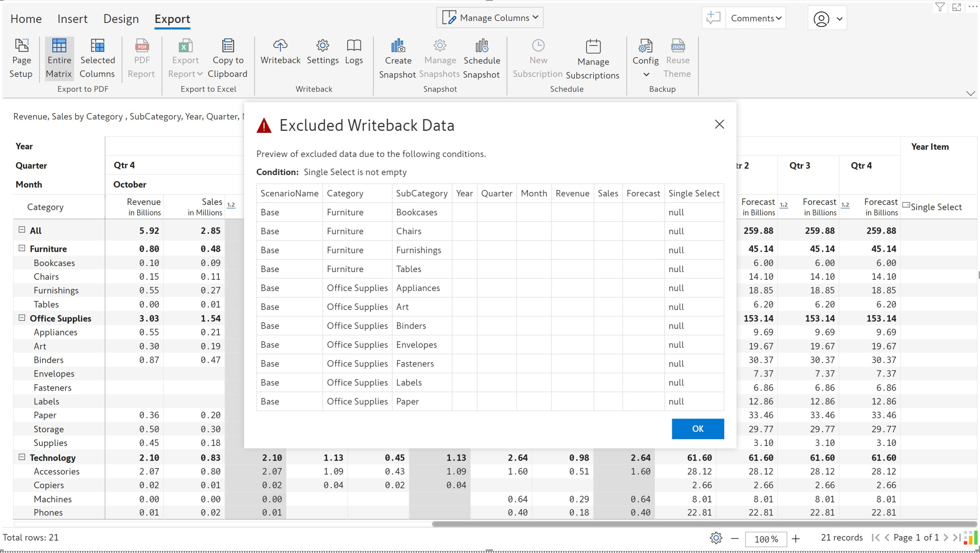Close the Excluded Writeback Data dialog
Image resolution: width=980 pixels, height=553 pixels.
(x=719, y=124)
